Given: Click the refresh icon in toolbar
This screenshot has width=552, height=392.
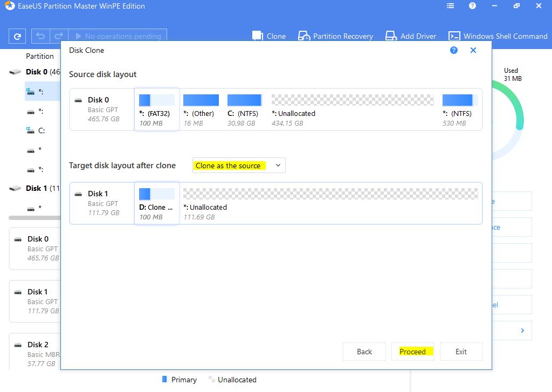Looking at the screenshot, I should (17, 37).
